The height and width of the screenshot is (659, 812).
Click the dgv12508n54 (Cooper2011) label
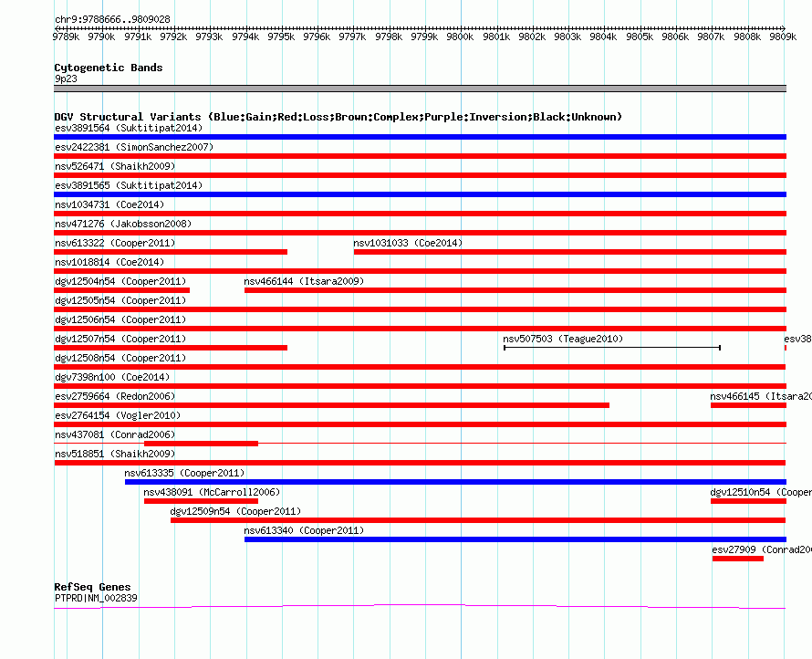click(x=120, y=358)
